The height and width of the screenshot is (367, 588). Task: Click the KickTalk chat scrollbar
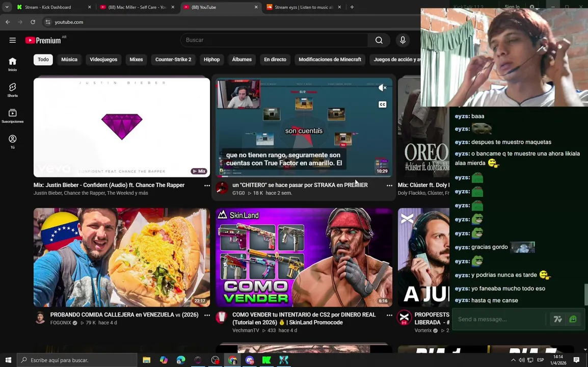click(x=586, y=295)
